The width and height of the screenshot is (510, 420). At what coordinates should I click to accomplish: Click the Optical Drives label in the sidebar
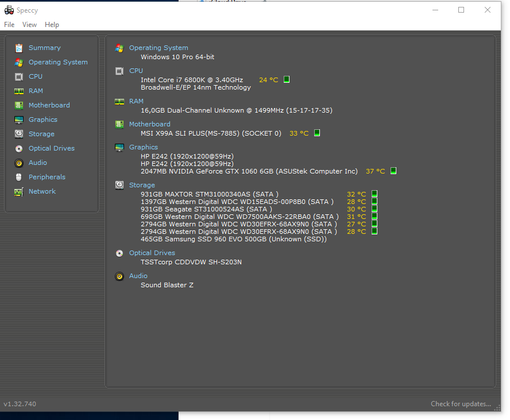51,148
